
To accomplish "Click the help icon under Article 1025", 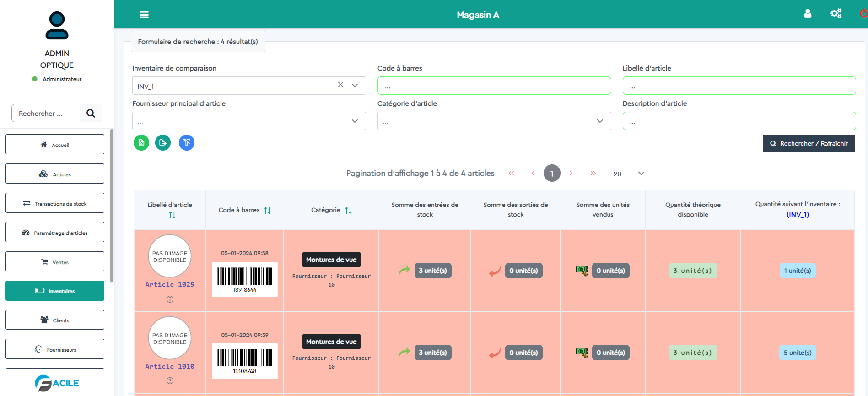I will click(170, 299).
